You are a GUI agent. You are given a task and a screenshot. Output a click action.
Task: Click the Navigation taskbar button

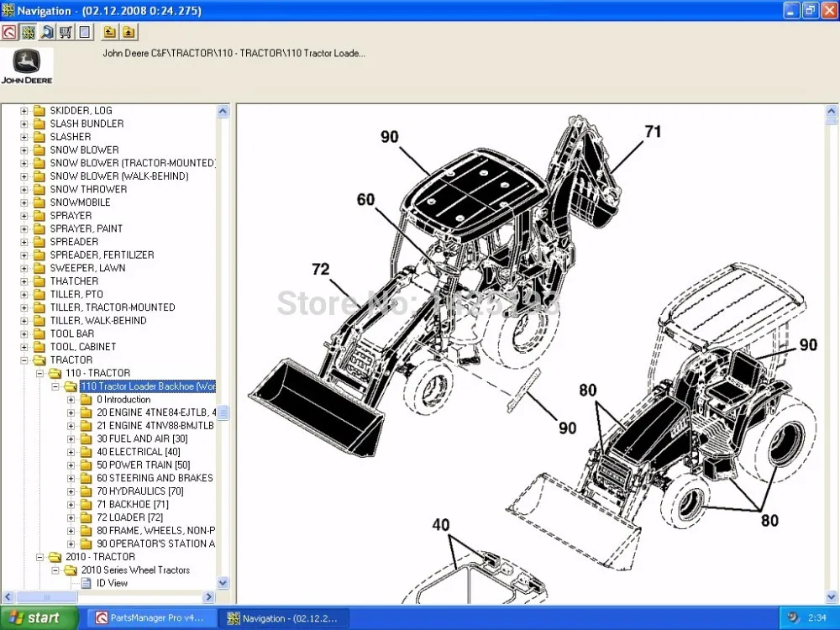point(284,618)
